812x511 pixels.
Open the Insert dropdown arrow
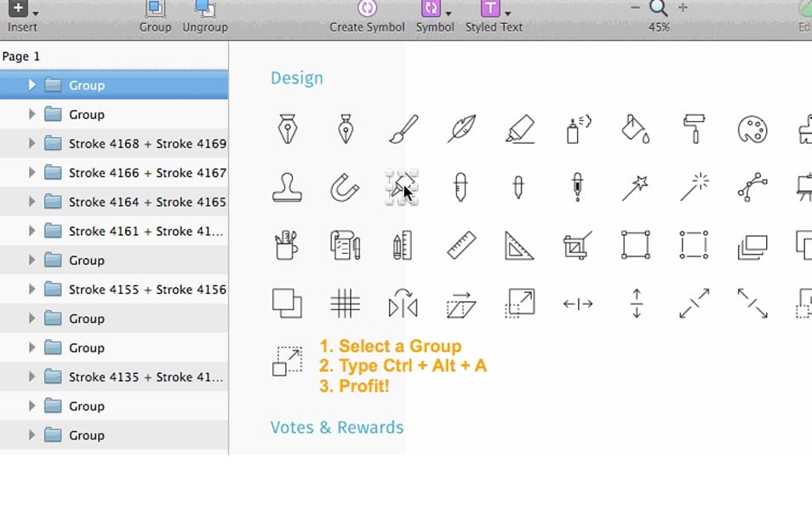(x=35, y=14)
